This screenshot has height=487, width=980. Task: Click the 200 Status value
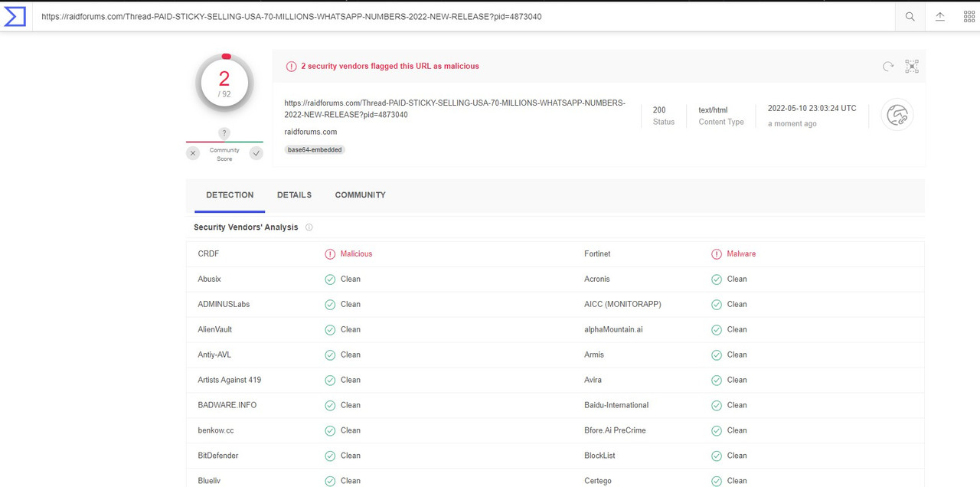pos(659,110)
